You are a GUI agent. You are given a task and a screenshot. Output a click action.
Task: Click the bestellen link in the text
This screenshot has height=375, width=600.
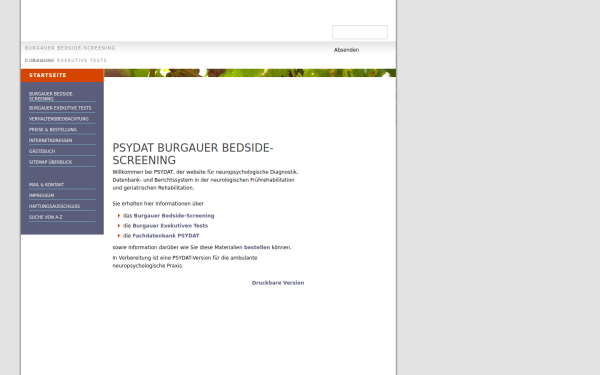pyautogui.click(x=257, y=247)
